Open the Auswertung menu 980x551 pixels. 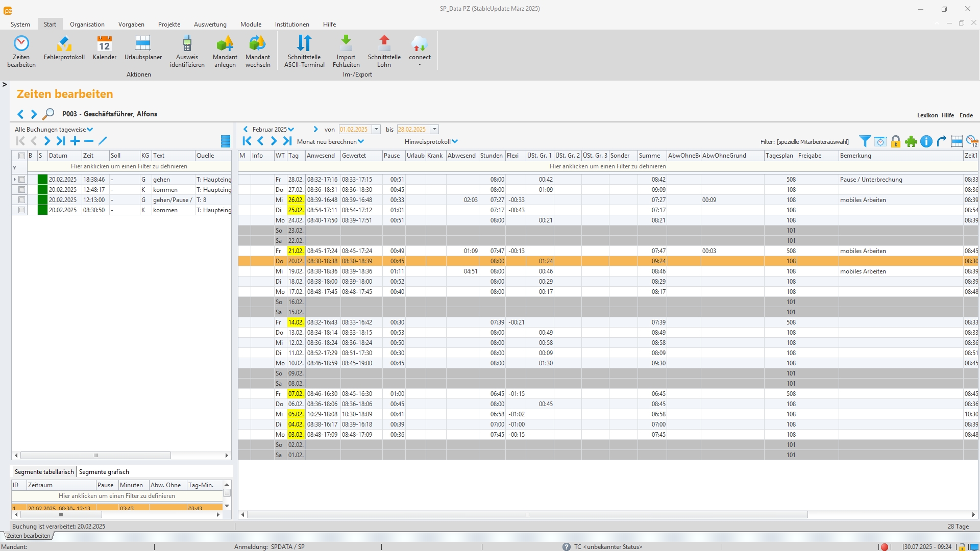coord(210,24)
